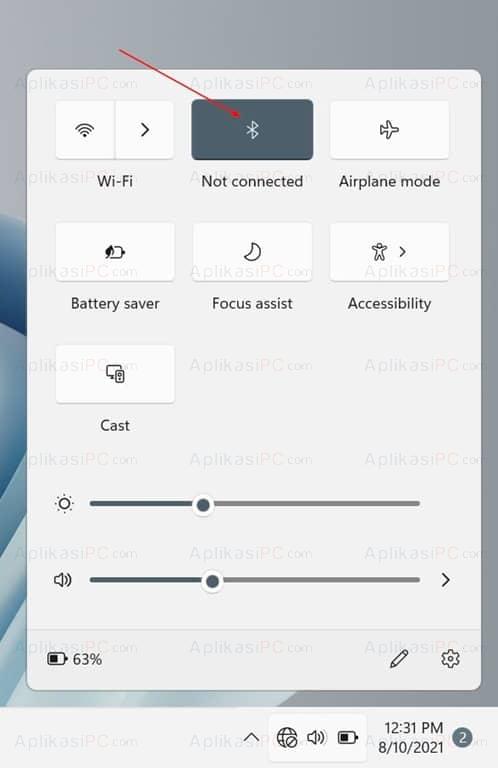
Task: Open the clock and date 12:31 PM
Action: (x=413, y=737)
